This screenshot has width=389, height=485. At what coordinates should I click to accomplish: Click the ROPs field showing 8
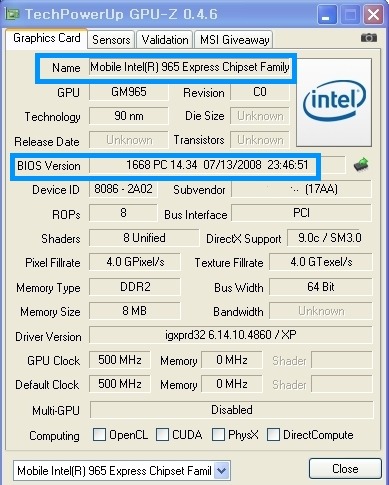coord(123,213)
